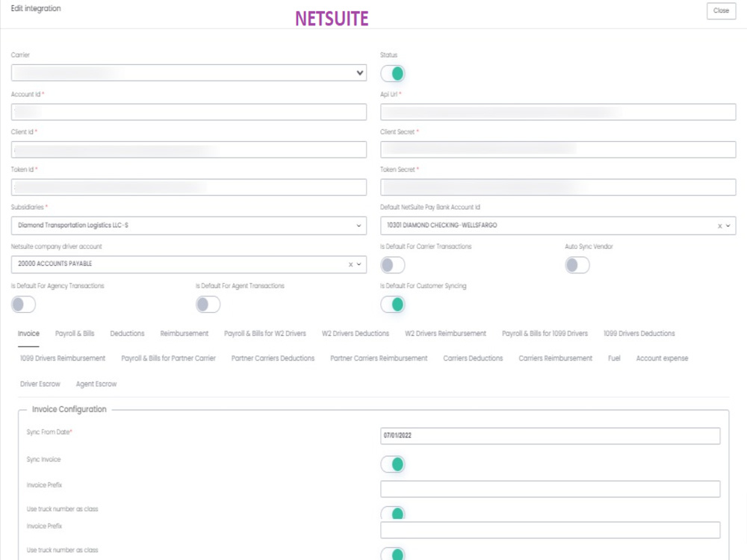Enable Is Default For Agency Transactions
The height and width of the screenshot is (560, 747).
click(23, 305)
